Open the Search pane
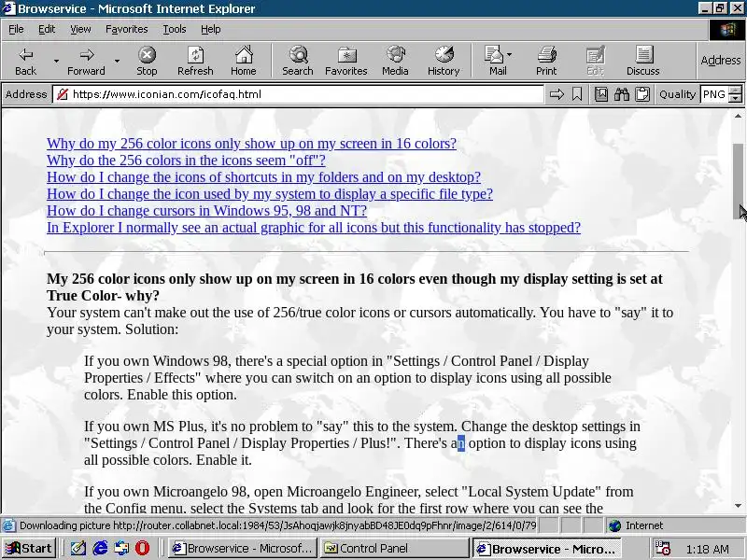The height and width of the screenshot is (560, 747). [298, 61]
